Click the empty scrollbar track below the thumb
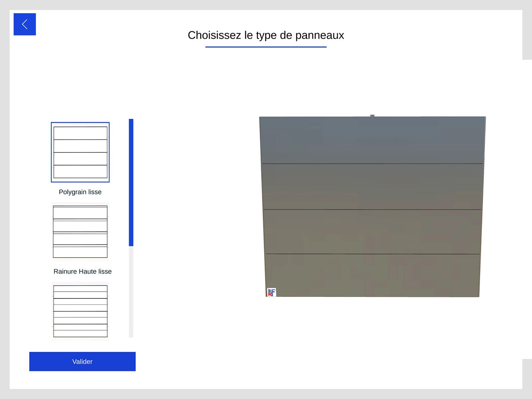The image size is (532, 399). [x=131, y=291]
